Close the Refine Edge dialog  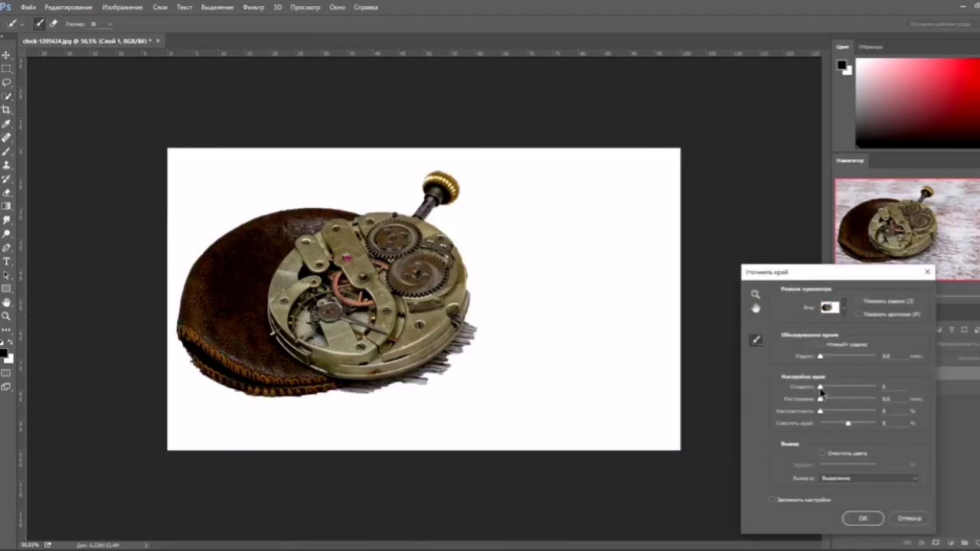coord(927,272)
